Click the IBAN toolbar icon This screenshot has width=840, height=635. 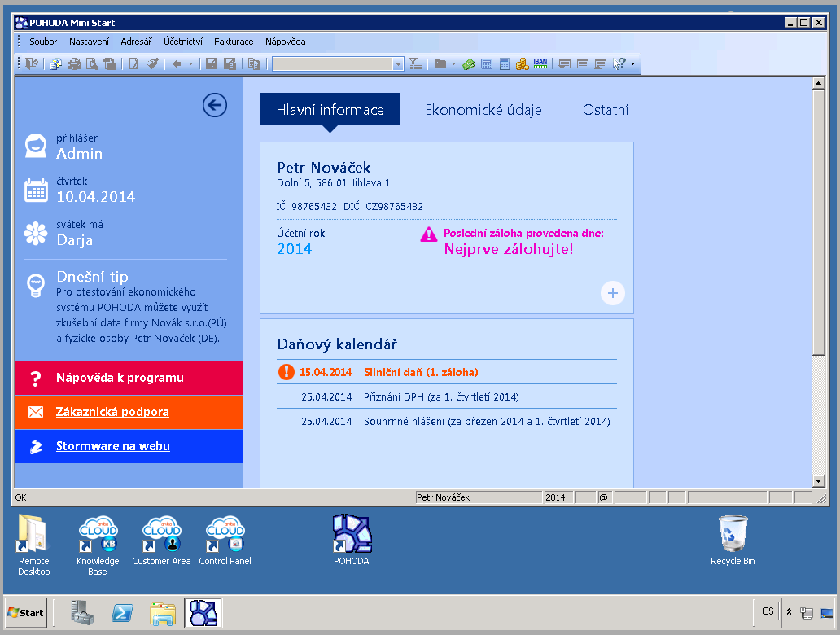pos(540,63)
